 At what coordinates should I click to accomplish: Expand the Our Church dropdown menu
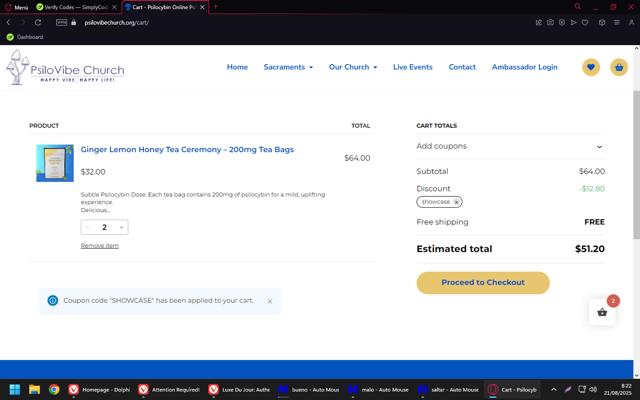click(x=353, y=67)
